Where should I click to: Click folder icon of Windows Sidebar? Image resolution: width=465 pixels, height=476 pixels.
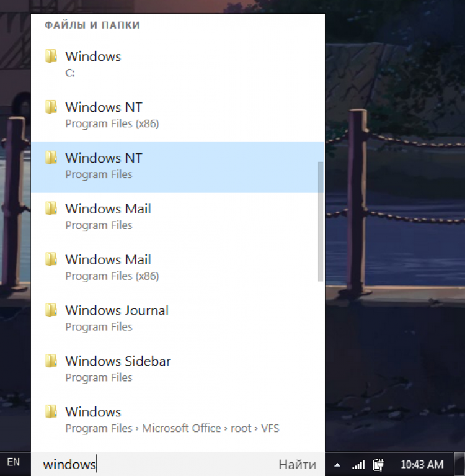pyautogui.click(x=51, y=361)
